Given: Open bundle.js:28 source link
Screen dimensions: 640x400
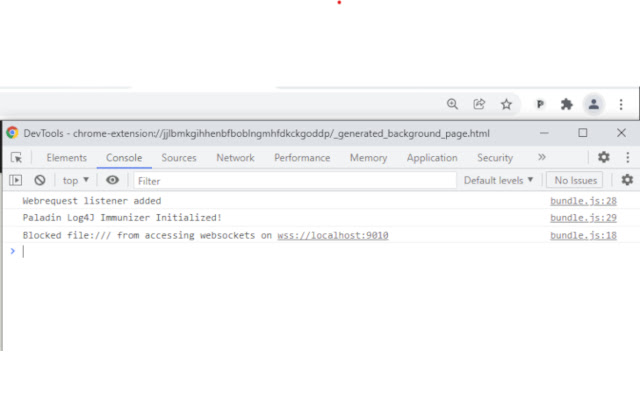Looking at the screenshot, I should pyautogui.click(x=583, y=201).
